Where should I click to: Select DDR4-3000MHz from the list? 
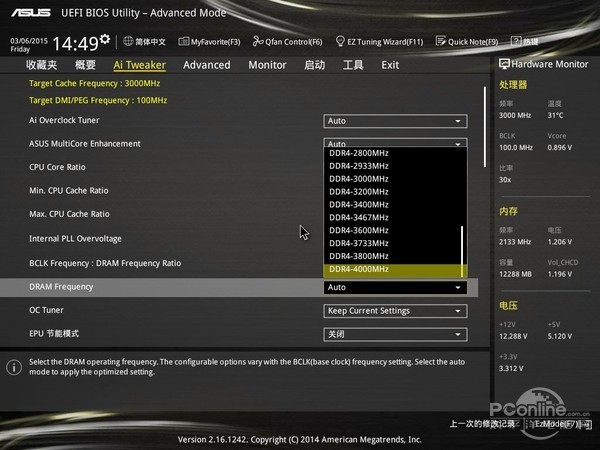[393, 179]
